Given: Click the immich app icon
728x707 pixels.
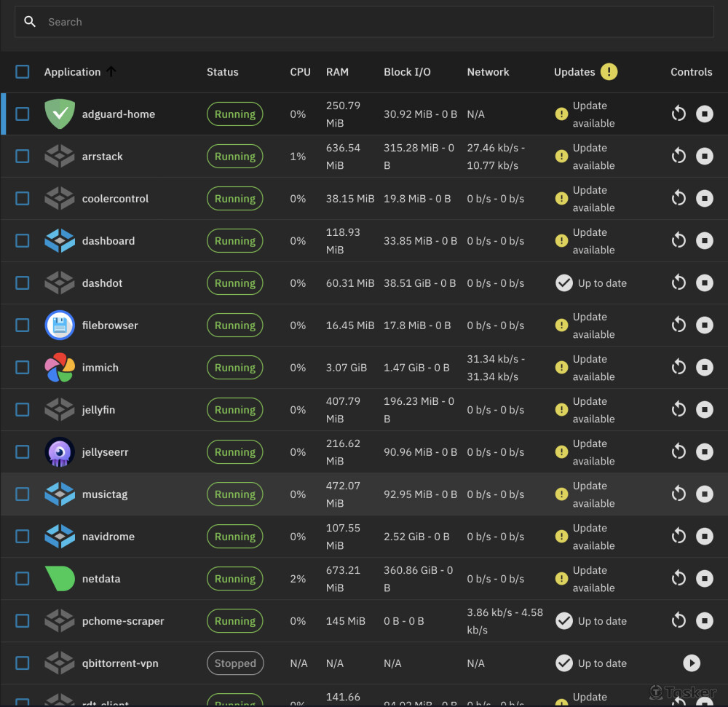Looking at the screenshot, I should coord(60,368).
